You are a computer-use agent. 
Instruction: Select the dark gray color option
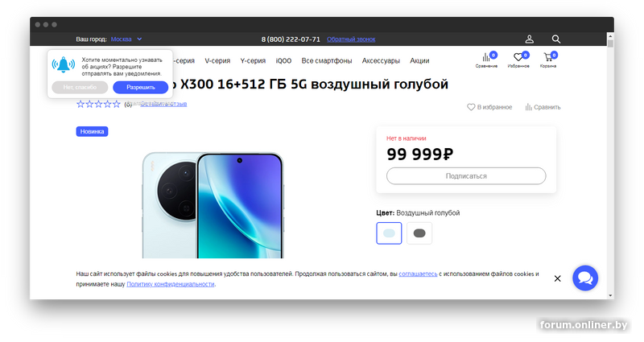(x=419, y=233)
